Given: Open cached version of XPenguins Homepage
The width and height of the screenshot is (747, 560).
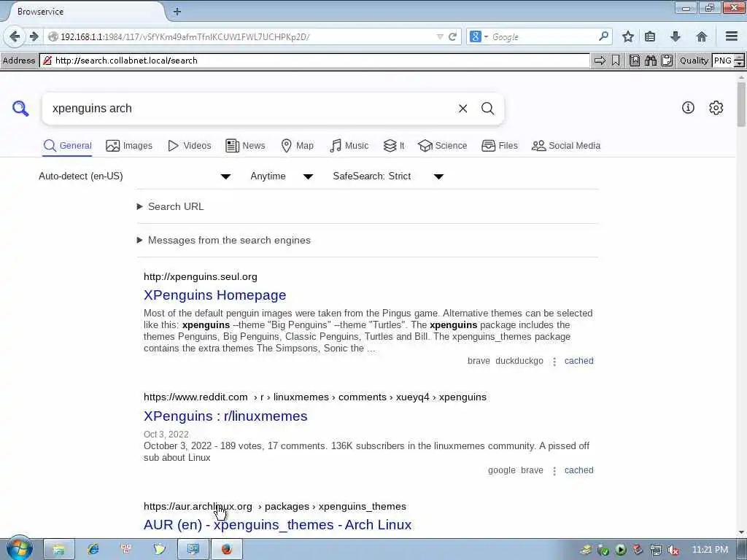Looking at the screenshot, I should (x=578, y=361).
